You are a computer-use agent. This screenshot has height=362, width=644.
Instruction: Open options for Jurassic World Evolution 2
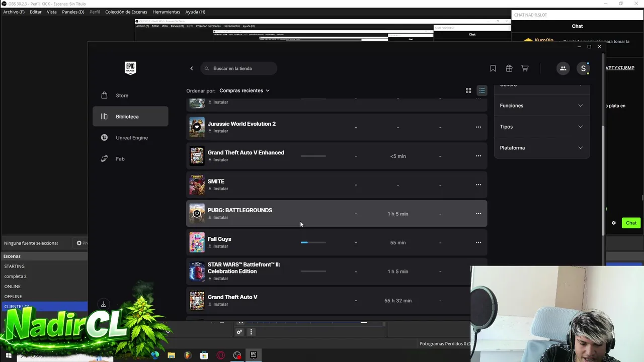pos(478,127)
